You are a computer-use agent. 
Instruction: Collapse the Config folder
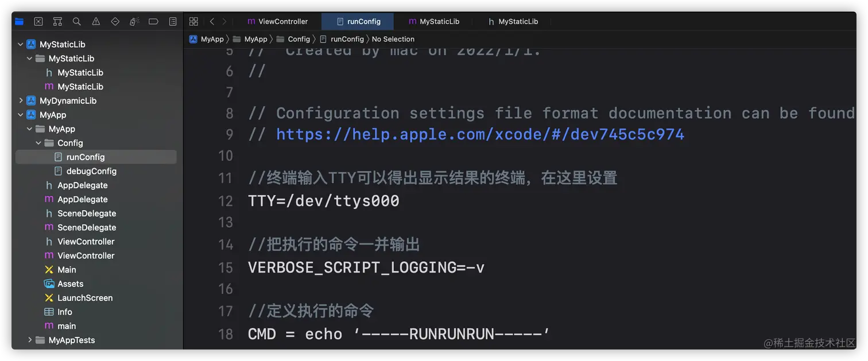(38, 143)
